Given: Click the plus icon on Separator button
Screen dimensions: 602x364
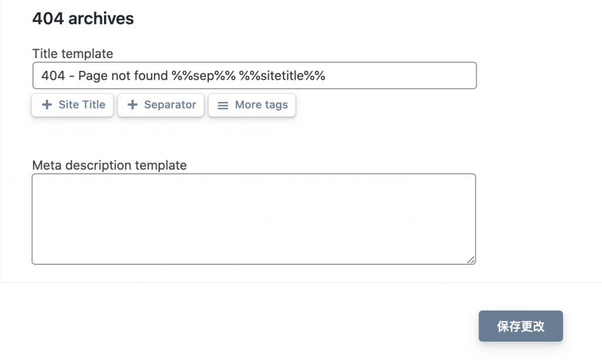Looking at the screenshot, I should click(x=132, y=105).
